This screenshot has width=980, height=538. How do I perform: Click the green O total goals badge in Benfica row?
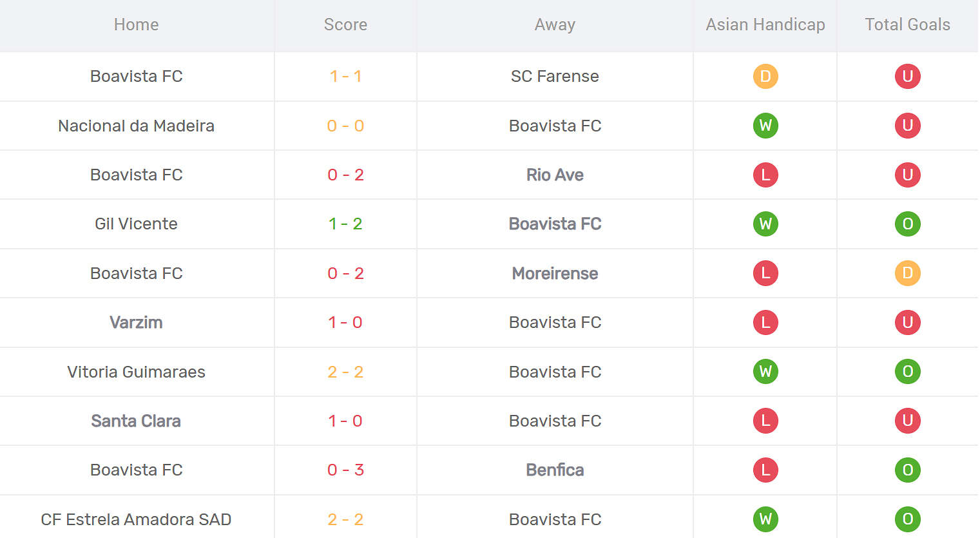907,470
